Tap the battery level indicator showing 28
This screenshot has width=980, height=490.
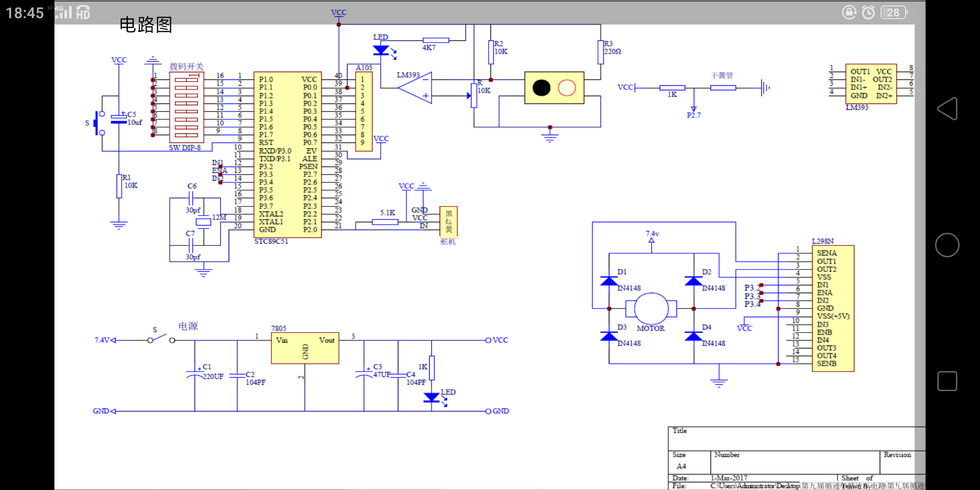pos(894,12)
